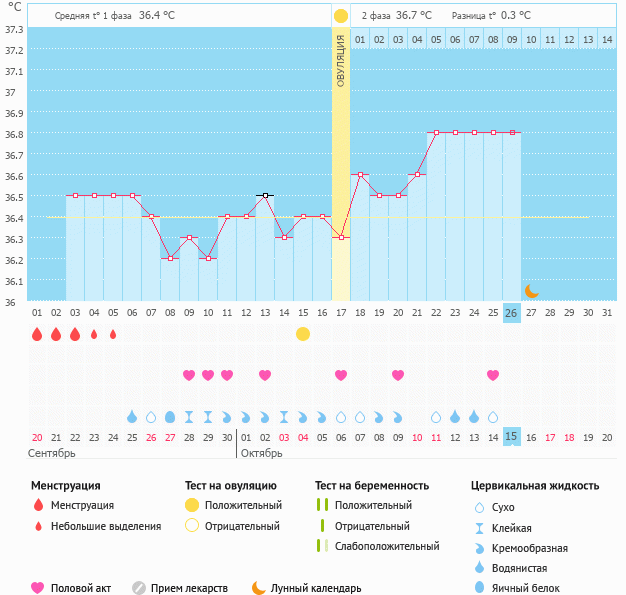Select the 36.2 temperature point on day 08
The height and width of the screenshot is (595, 626).
click(x=170, y=258)
